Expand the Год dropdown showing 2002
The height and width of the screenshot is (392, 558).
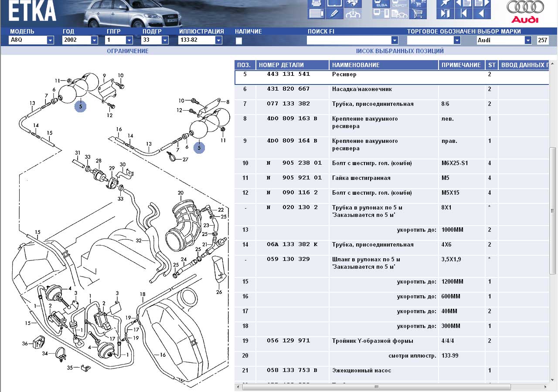pyautogui.click(x=94, y=40)
